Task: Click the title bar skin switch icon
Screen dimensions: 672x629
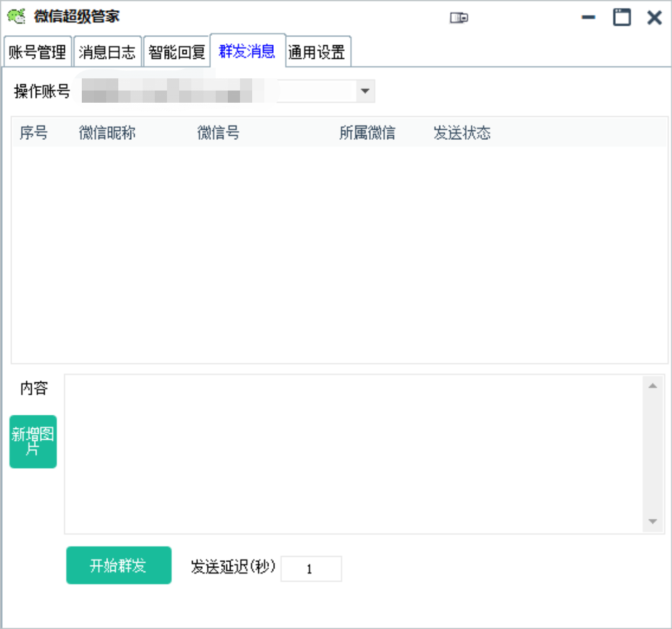Action: click(459, 18)
